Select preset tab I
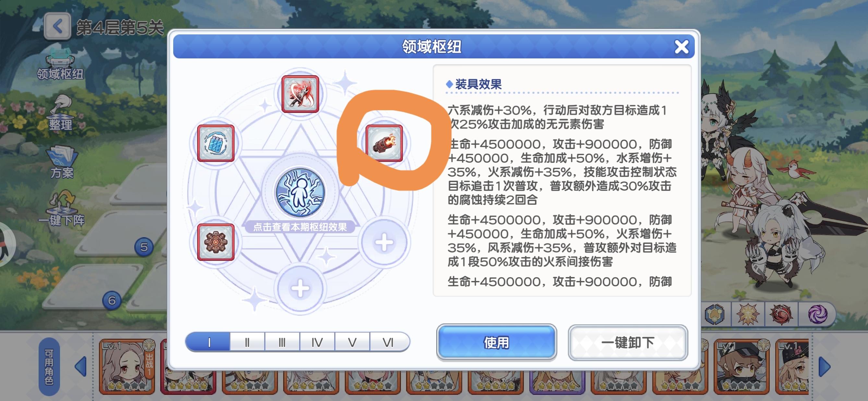 208,342
